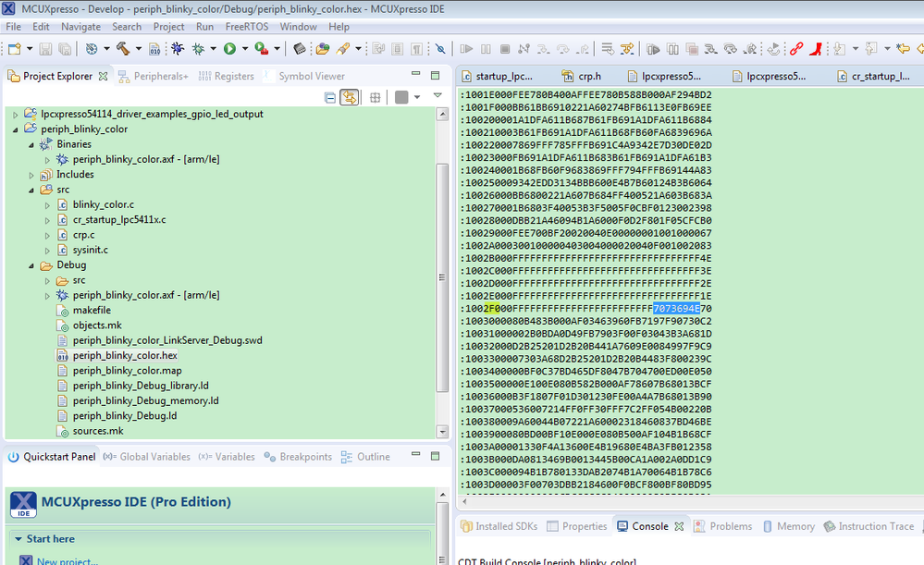This screenshot has height=565, width=924.
Task: Click the Project Explorer vertical scrollbar thumb
Action: 442,276
